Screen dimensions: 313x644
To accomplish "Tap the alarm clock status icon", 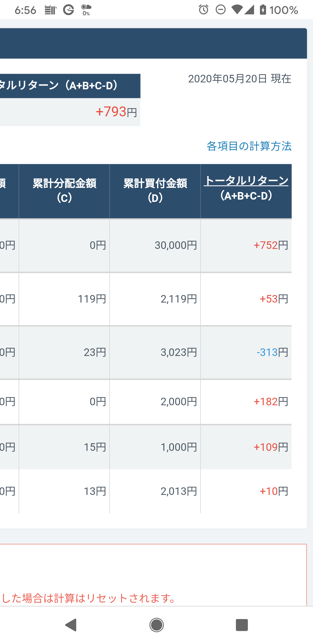I will point(203,10).
